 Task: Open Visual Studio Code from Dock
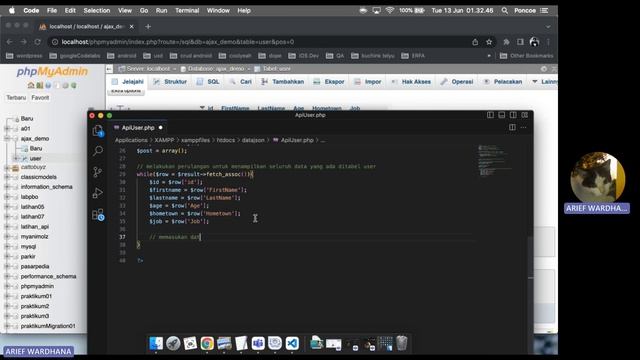click(292, 343)
